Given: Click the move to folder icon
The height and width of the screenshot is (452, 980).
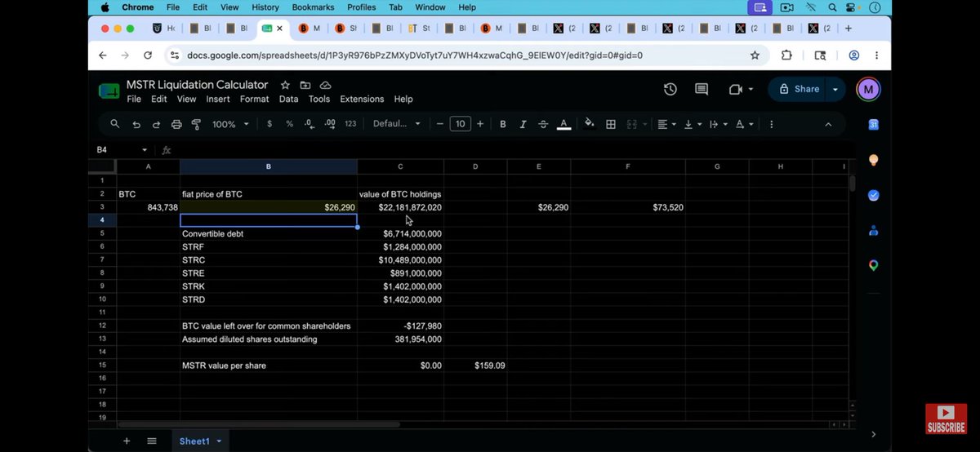Looking at the screenshot, I should (305, 85).
